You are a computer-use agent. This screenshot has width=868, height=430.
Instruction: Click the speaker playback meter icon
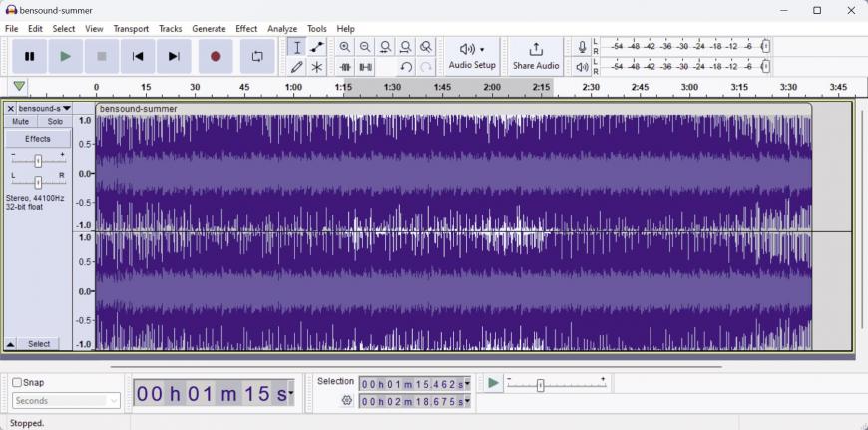tap(582, 67)
